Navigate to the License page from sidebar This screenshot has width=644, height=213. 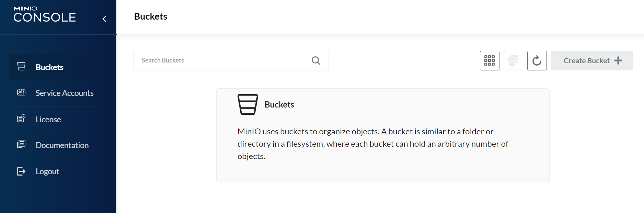click(x=48, y=119)
